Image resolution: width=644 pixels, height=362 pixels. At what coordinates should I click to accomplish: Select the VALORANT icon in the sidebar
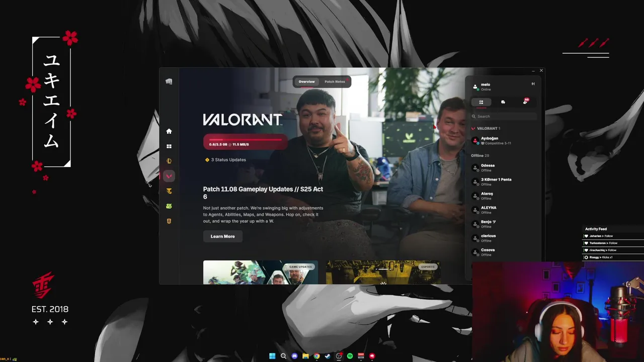(169, 176)
